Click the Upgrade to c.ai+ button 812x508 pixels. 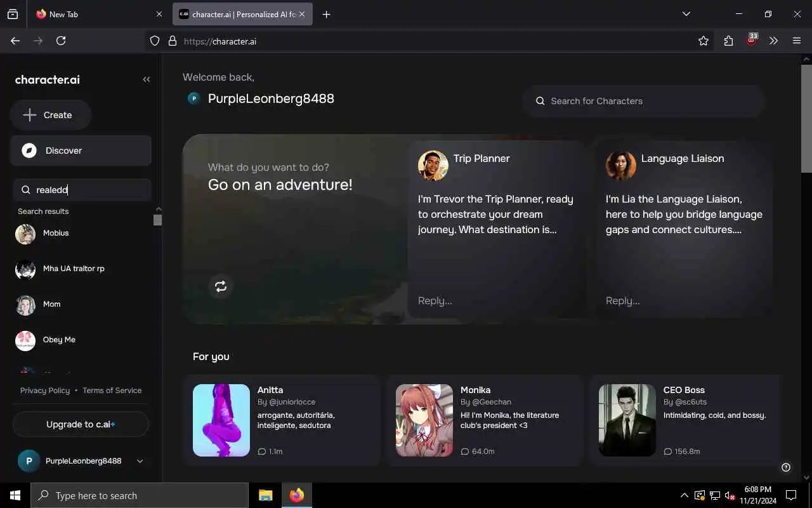81,424
